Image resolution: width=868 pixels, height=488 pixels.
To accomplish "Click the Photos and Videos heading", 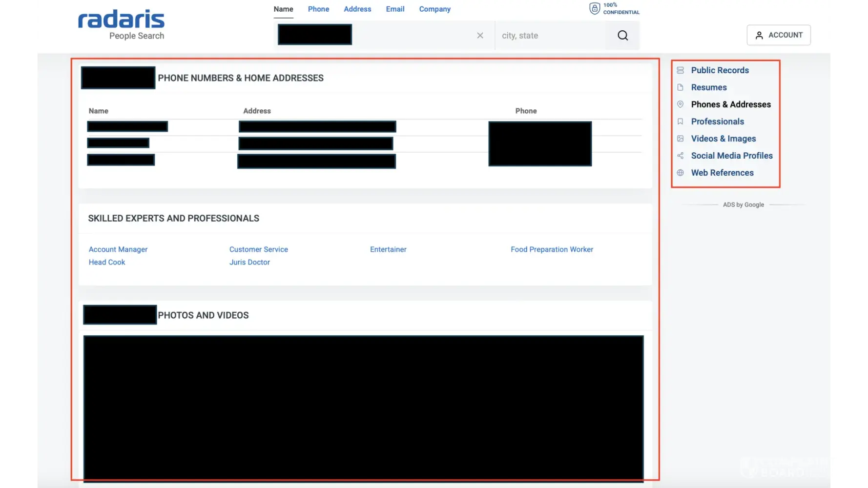I will (x=203, y=315).
